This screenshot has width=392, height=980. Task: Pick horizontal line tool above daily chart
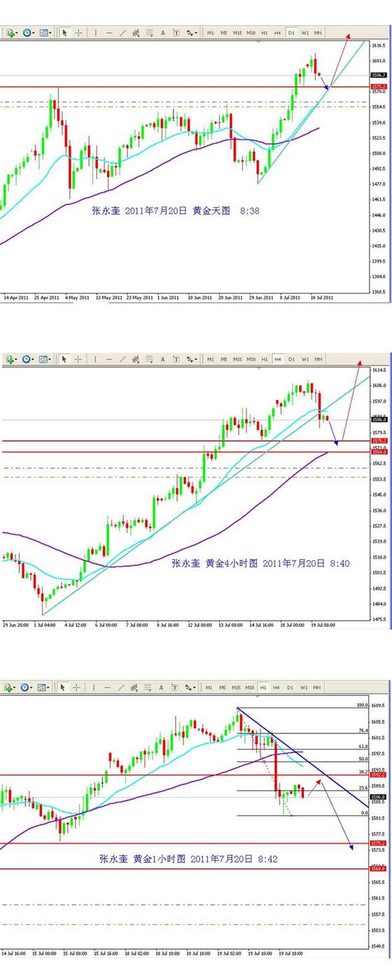click(109, 32)
